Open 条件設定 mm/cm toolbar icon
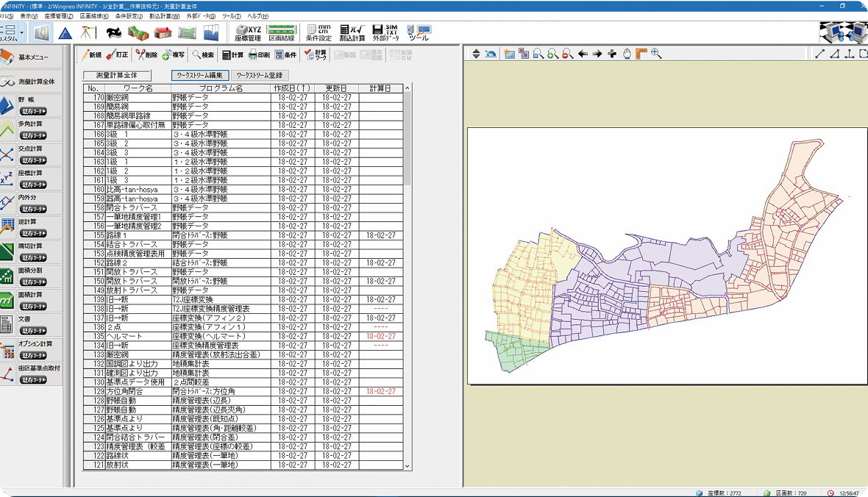The width and height of the screenshot is (868, 497). pyautogui.click(x=319, y=33)
